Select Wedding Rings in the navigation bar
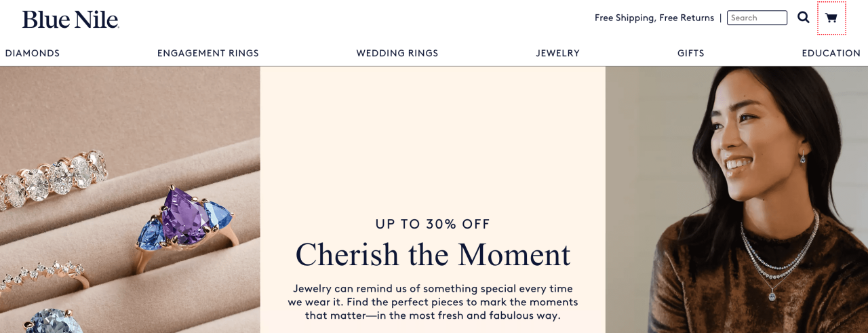 coord(397,53)
